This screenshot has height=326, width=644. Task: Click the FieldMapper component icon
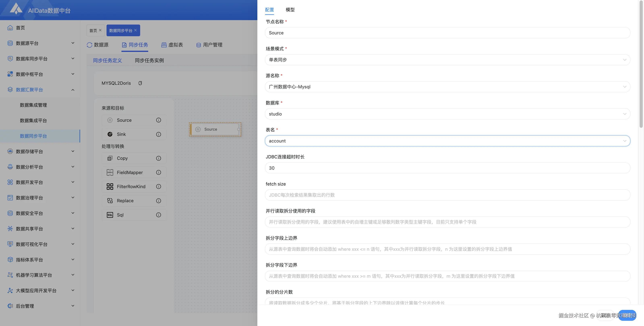pos(110,172)
